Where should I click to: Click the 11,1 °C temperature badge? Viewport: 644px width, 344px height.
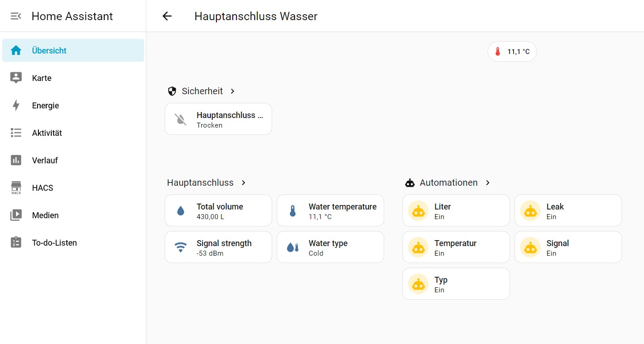[x=512, y=52]
